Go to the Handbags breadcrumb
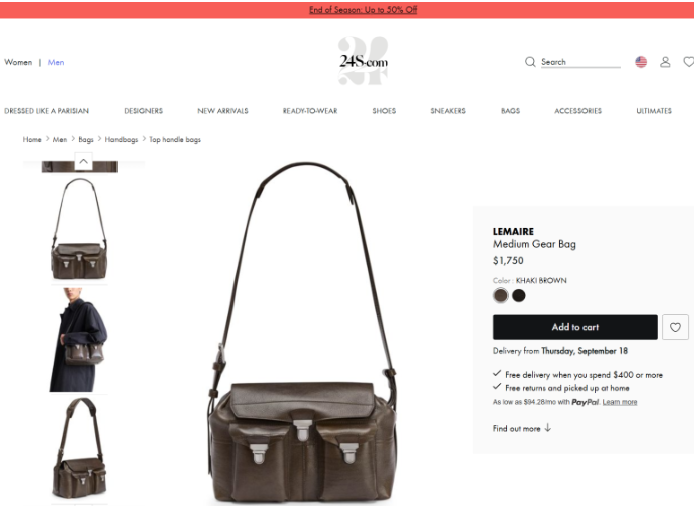Screen dimensions: 694x508 click(121, 139)
